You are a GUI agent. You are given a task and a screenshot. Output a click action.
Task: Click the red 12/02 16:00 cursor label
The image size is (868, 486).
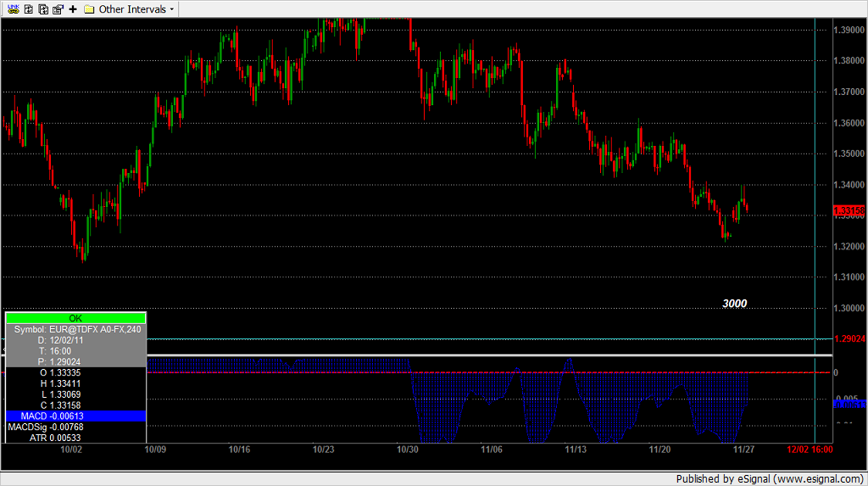click(810, 450)
